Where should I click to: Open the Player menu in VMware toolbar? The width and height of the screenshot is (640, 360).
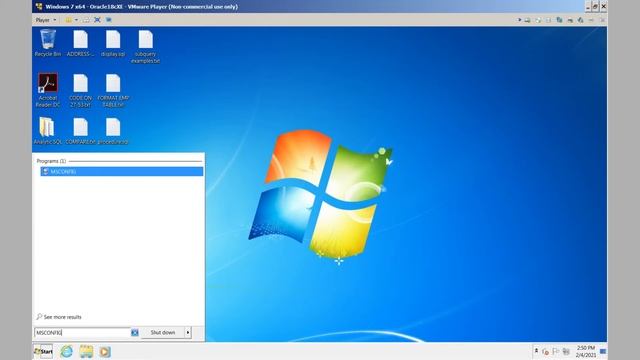point(45,20)
